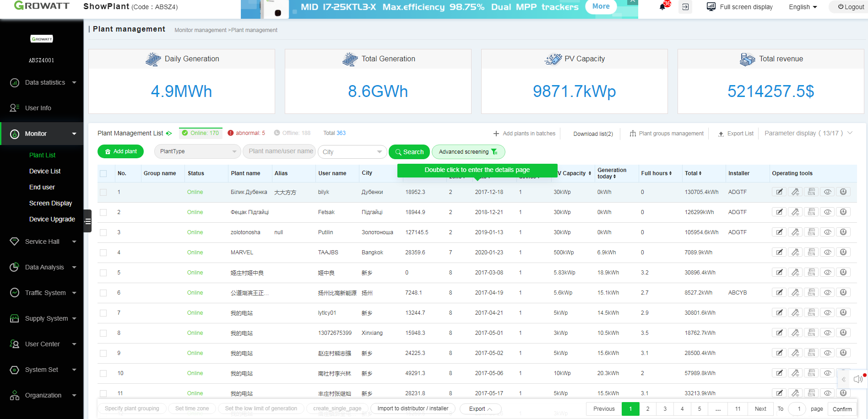The height and width of the screenshot is (419, 868).
Task: Click the speaker icon at bottom right
Action: (858, 379)
